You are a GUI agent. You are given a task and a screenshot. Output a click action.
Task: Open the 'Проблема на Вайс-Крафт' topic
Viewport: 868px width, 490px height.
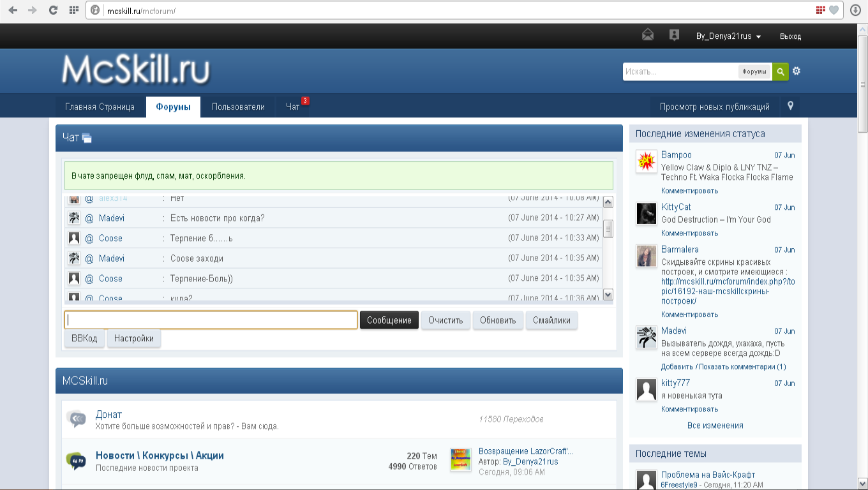tap(708, 475)
